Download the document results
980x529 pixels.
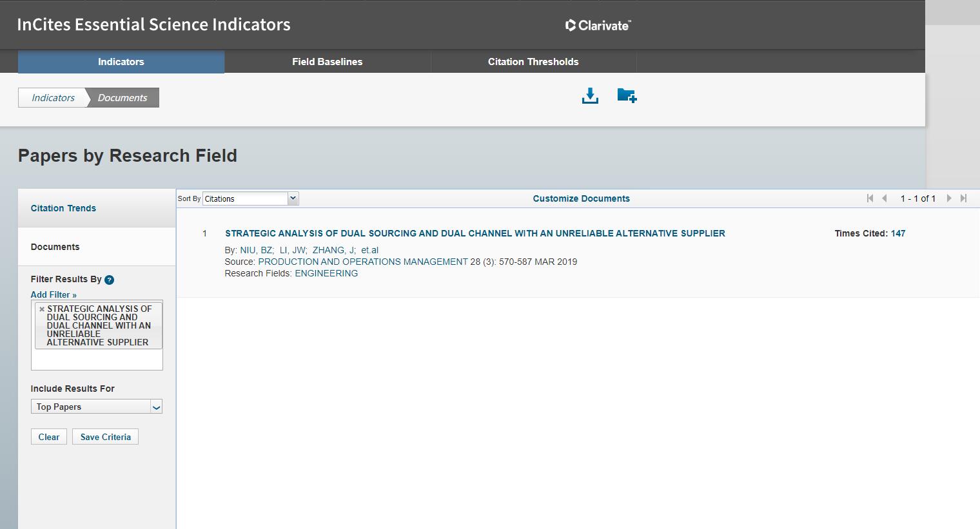pyautogui.click(x=590, y=96)
